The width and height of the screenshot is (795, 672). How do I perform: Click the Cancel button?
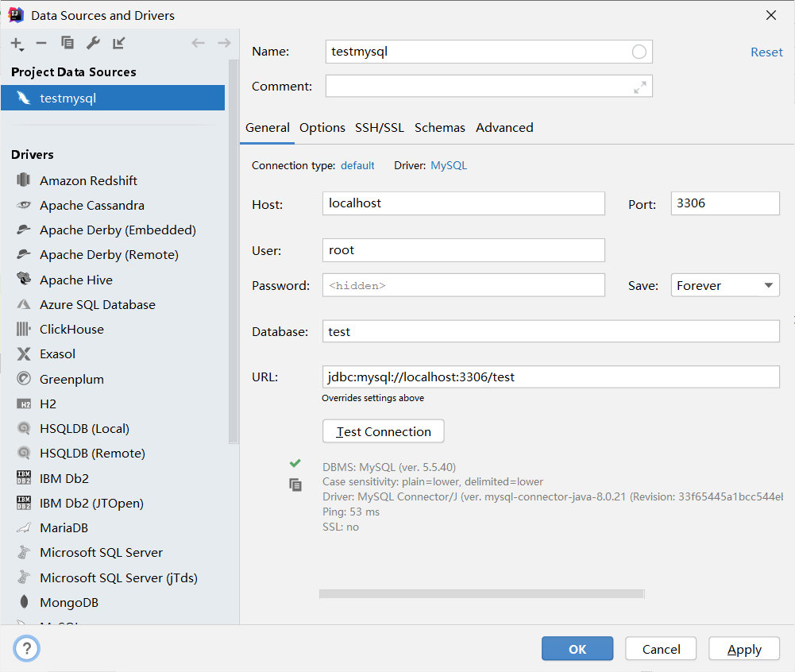[661, 649]
